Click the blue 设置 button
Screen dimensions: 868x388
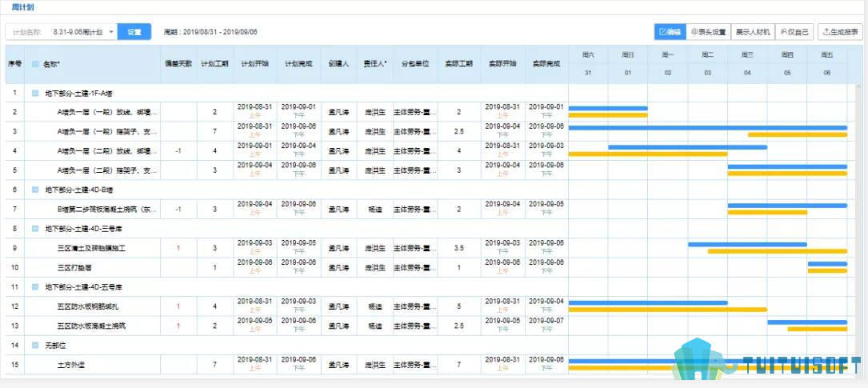[x=134, y=32]
